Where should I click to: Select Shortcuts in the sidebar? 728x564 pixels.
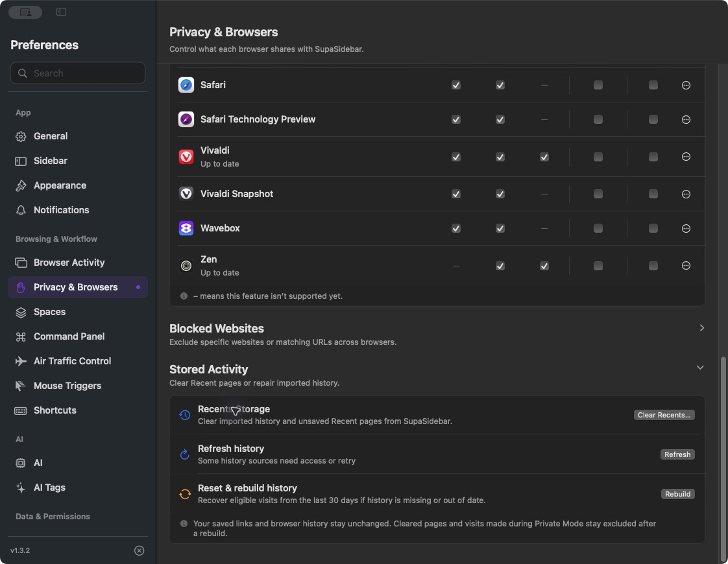coord(77,410)
